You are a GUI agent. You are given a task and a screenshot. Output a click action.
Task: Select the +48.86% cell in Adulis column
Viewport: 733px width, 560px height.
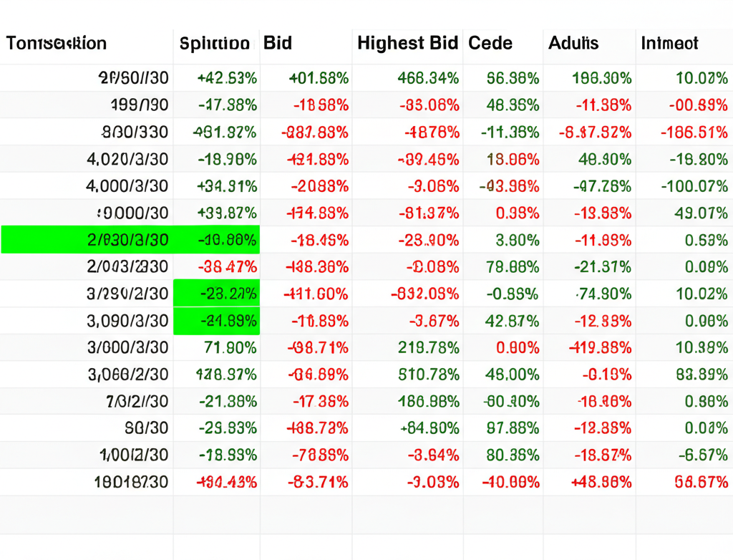pos(601,483)
